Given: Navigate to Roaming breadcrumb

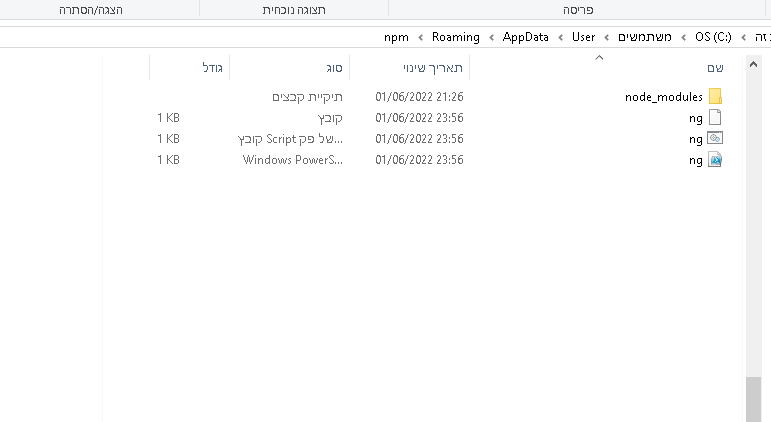Looking at the screenshot, I should coord(456,37).
